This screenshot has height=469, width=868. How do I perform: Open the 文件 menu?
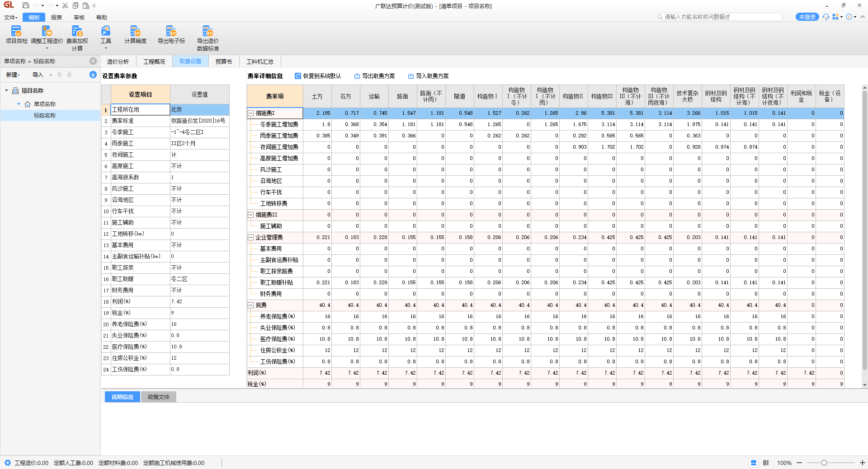coord(11,17)
